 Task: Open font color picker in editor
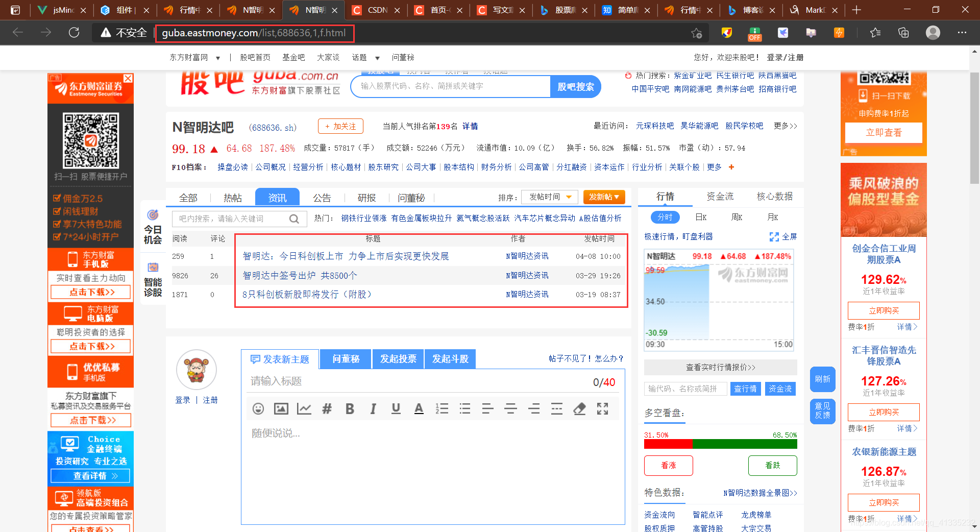(x=419, y=408)
